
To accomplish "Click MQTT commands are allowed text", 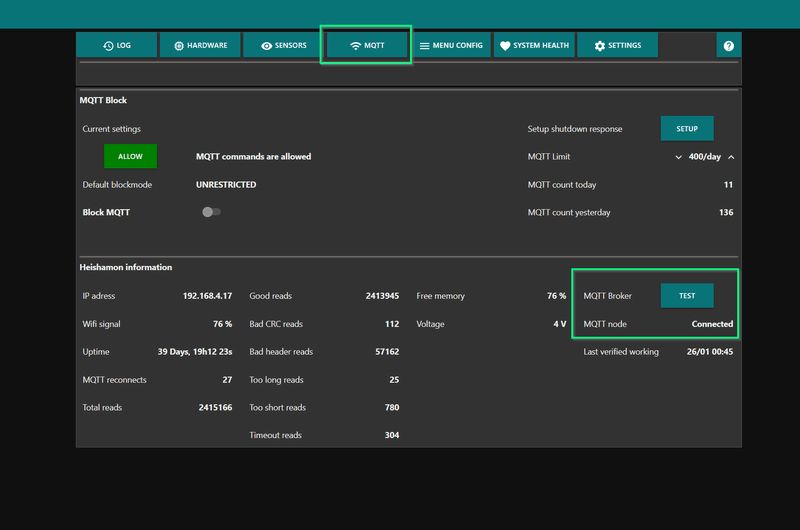I will click(x=254, y=157).
